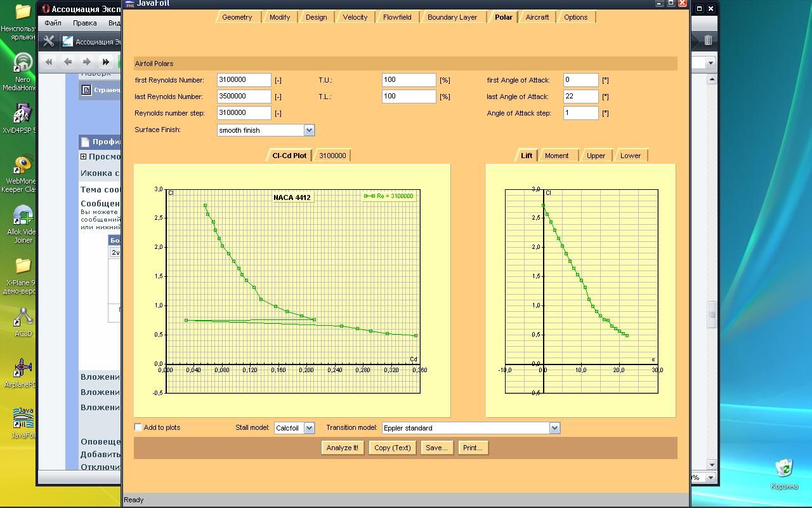Click the Copy (Text) button
This screenshot has width=812, height=508.
tap(393, 448)
